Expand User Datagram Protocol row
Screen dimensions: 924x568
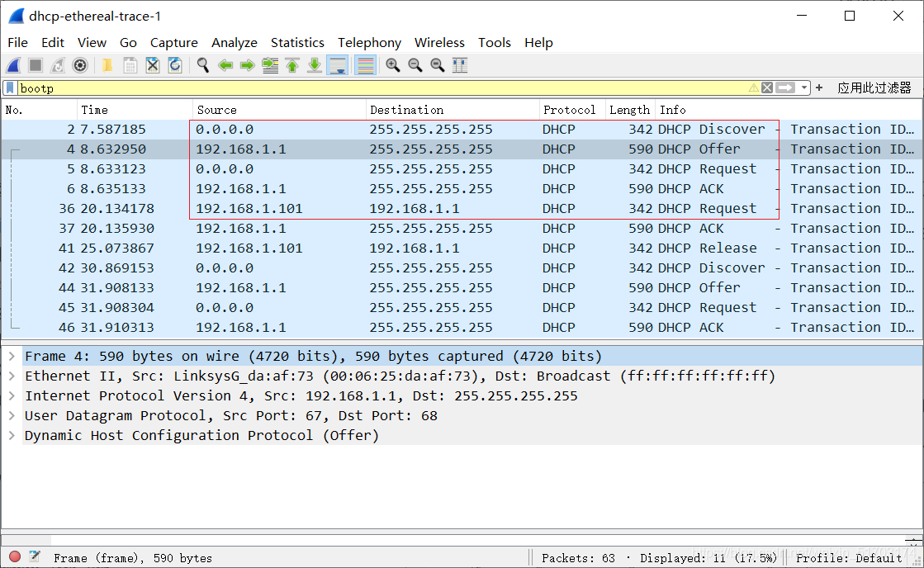(x=12, y=416)
